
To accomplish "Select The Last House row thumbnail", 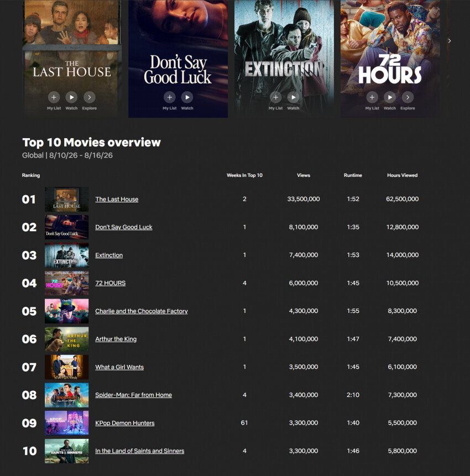I will tap(66, 199).
